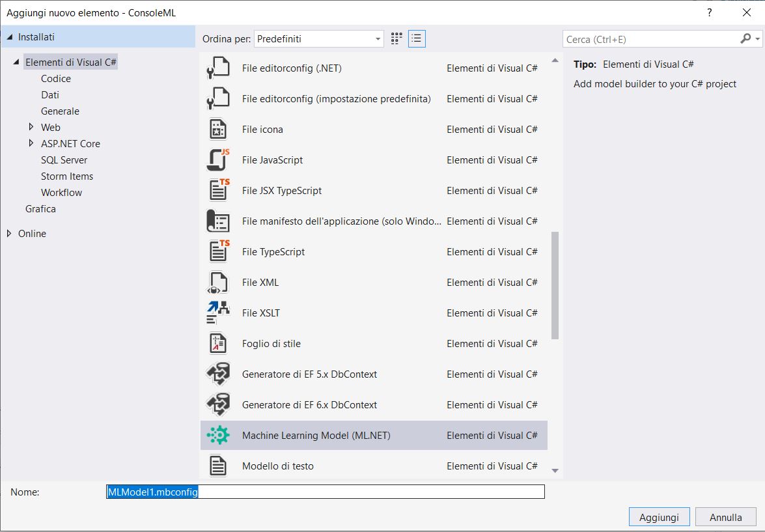Click the File JavaScript JS icon
The height and width of the screenshot is (532, 765).
pos(217,160)
